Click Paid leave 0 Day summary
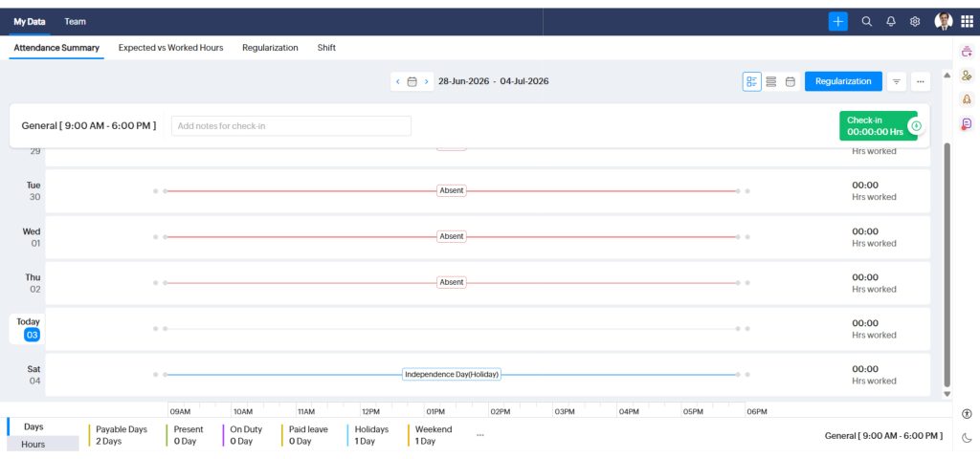This screenshot has height=459, width=980. [x=307, y=435]
